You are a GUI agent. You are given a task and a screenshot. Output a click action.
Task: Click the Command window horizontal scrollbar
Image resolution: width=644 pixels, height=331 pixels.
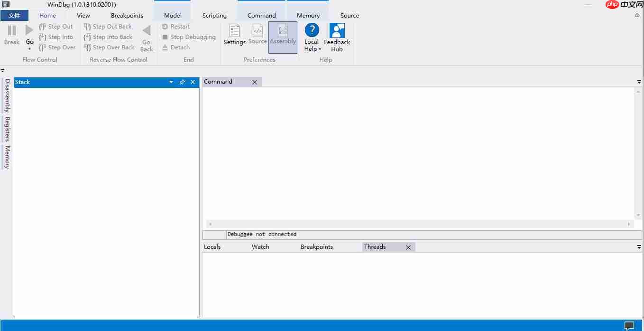pos(420,224)
